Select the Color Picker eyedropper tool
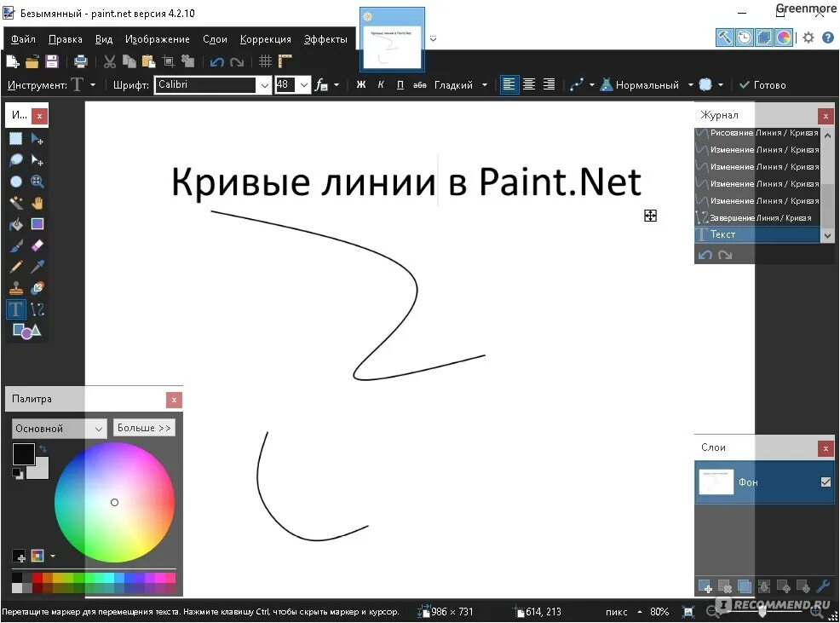840x623 pixels. click(37, 267)
